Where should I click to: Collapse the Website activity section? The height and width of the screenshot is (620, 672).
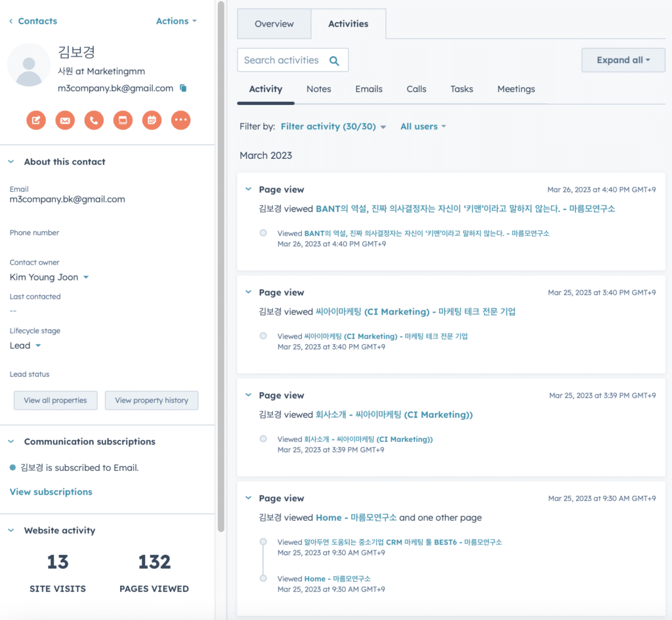click(x=11, y=531)
